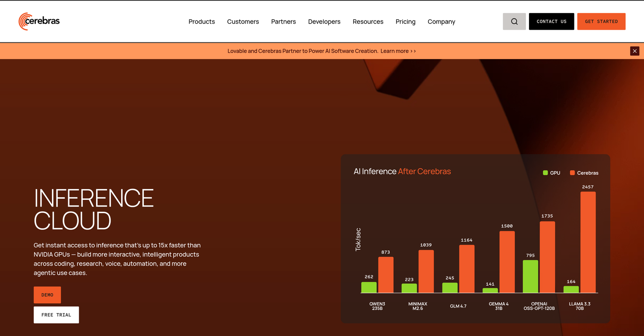This screenshot has height=336, width=644.
Task: Open the Products menu
Action: click(202, 21)
